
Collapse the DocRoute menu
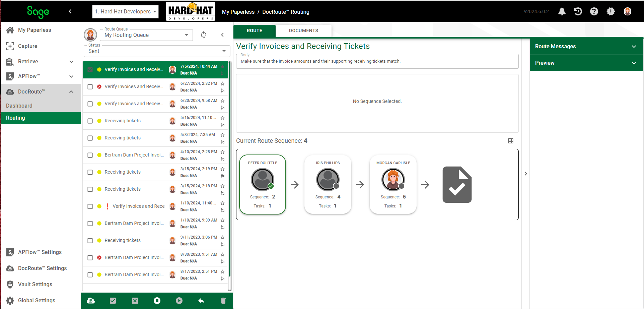point(41,91)
